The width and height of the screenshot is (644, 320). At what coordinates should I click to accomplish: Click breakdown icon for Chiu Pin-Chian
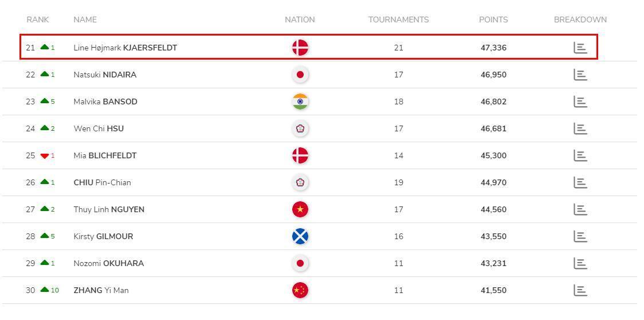pos(580,182)
